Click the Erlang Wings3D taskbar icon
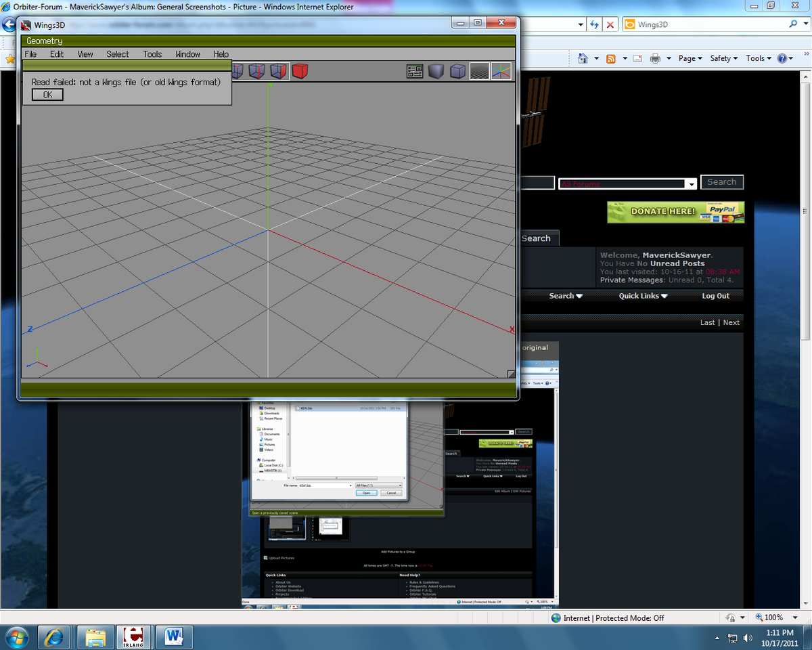The width and height of the screenshot is (812, 650). [x=134, y=637]
